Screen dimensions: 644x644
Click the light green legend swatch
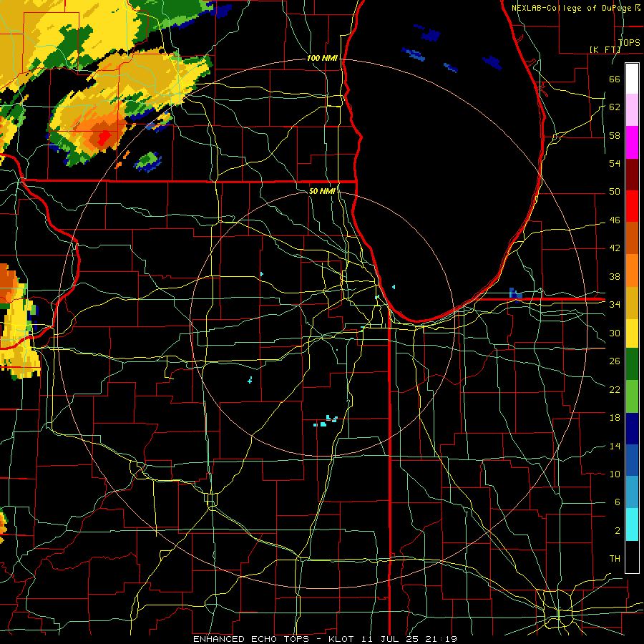click(632, 396)
